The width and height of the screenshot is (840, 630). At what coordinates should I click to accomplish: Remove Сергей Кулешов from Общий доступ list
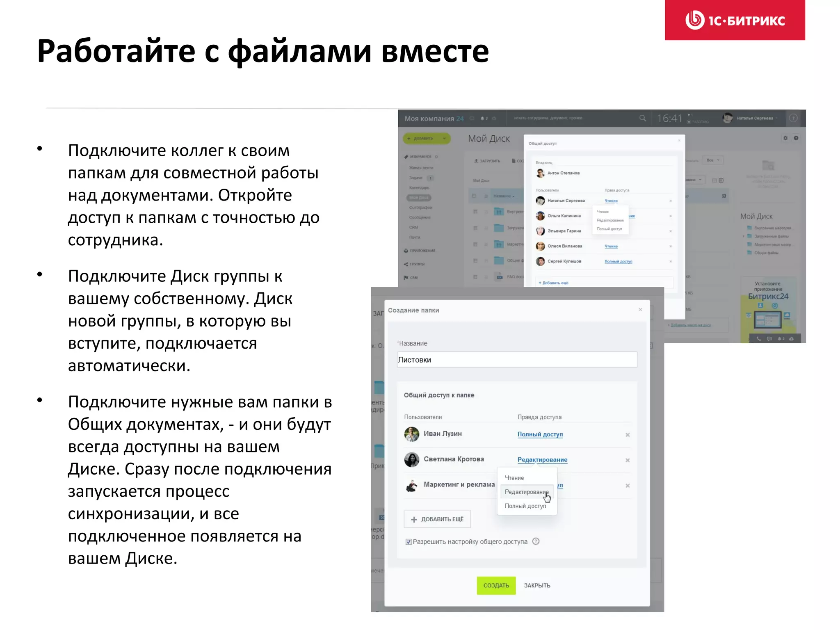coord(671,262)
